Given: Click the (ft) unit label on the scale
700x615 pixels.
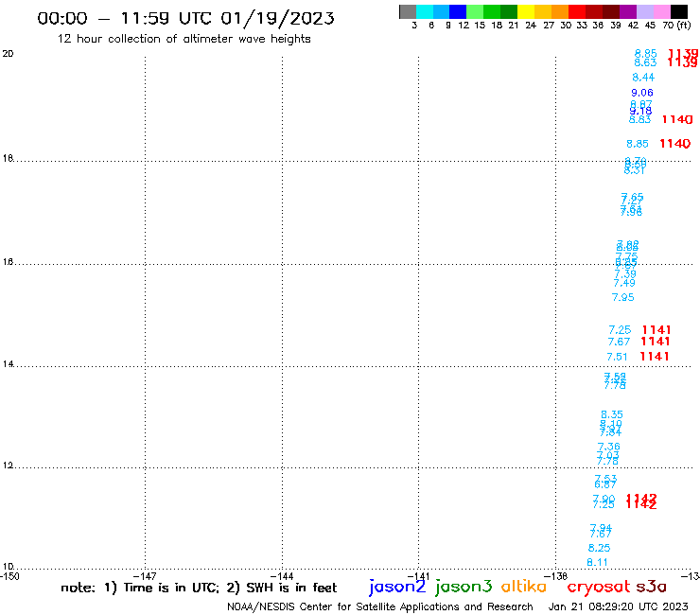Looking at the screenshot, I should tap(684, 25).
